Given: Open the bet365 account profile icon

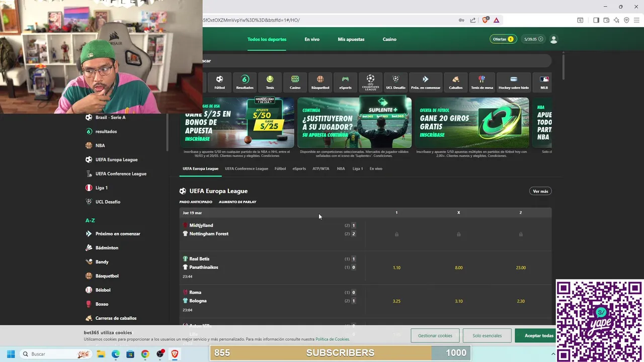Looking at the screenshot, I should (554, 39).
